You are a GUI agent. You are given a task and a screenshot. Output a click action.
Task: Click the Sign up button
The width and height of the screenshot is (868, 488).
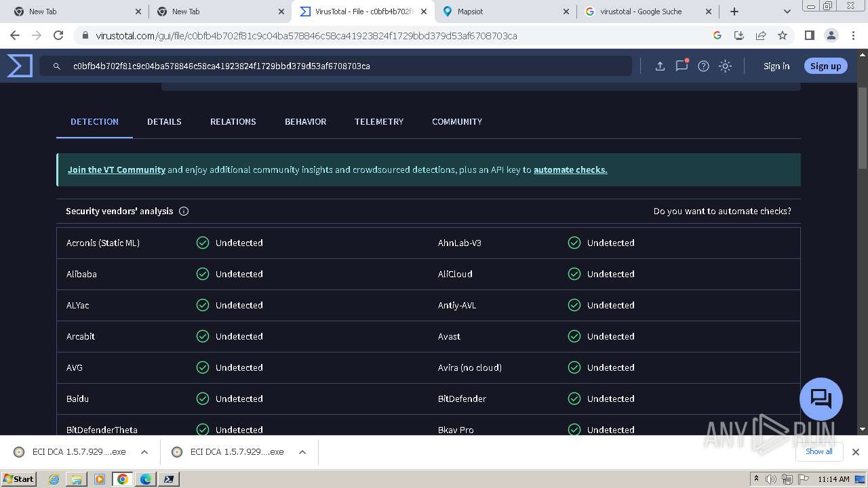coord(825,66)
